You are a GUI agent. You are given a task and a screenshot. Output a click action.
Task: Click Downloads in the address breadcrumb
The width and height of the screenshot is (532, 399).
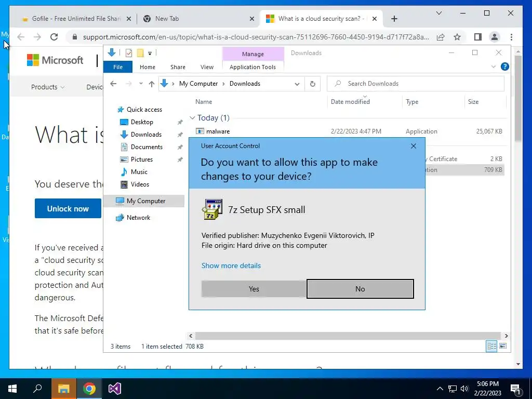(x=245, y=84)
